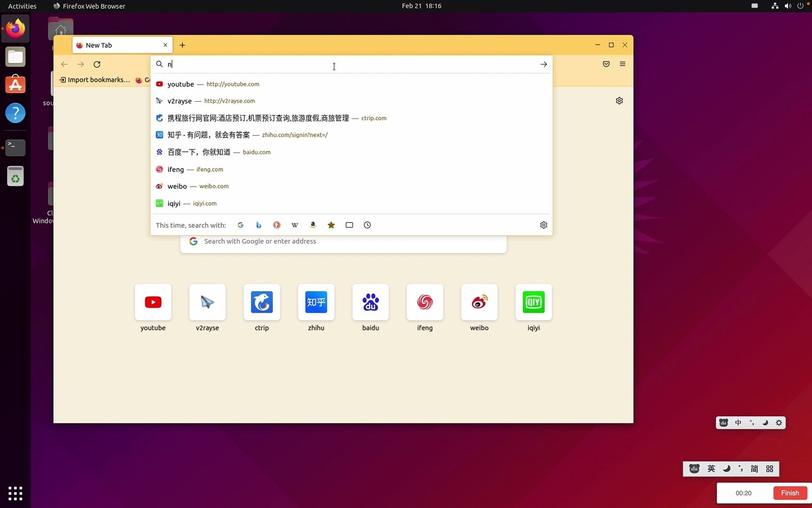
Task: Open grid toolbox on lower input method bar
Action: (770, 469)
